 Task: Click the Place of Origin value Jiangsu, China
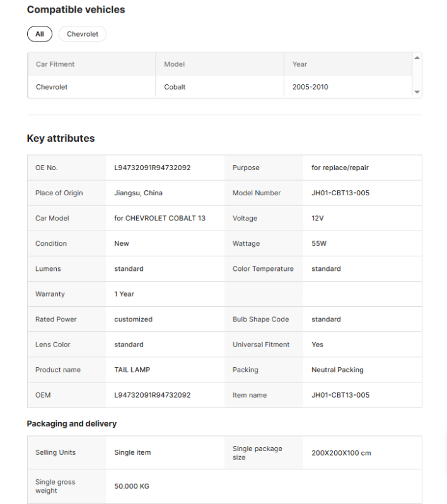[x=138, y=193]
